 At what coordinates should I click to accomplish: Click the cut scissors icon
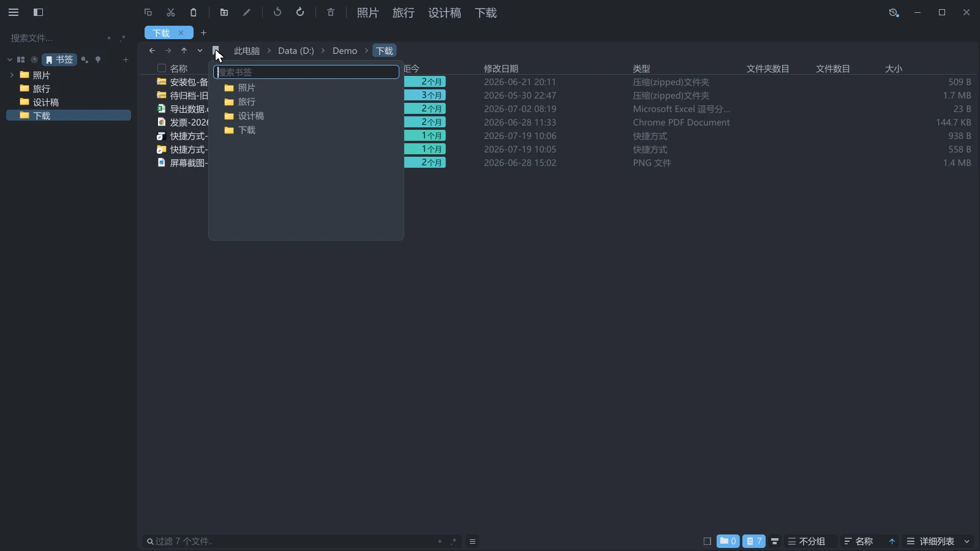coord(171,12)
